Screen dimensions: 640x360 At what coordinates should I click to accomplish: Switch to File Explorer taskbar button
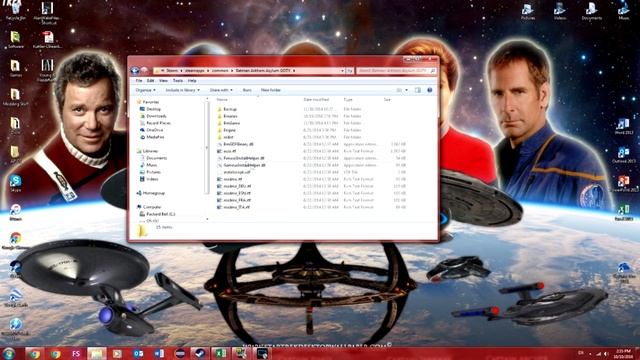pos(96,353)
